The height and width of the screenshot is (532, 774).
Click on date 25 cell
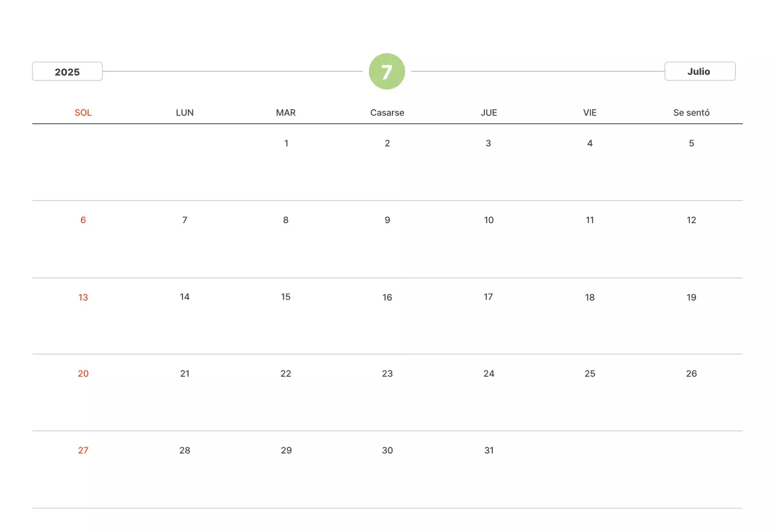(590, 374)
